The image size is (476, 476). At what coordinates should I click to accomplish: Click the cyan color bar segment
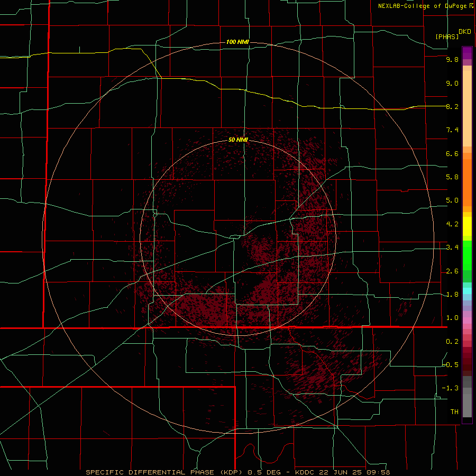(x=467, y=291)
